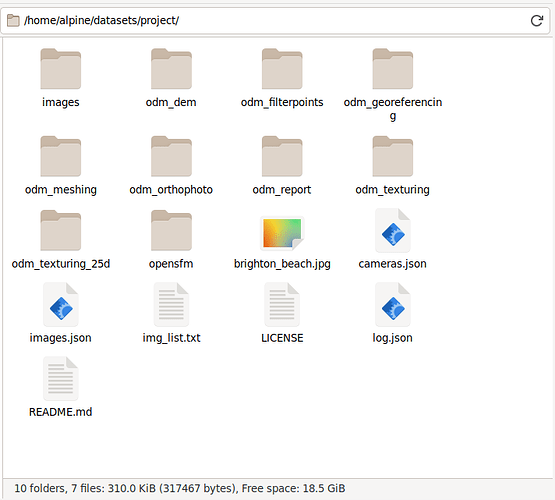Click the odm_filterpoints folder icon
This screenshot has height=500, width=555.
tap(282, 69)
